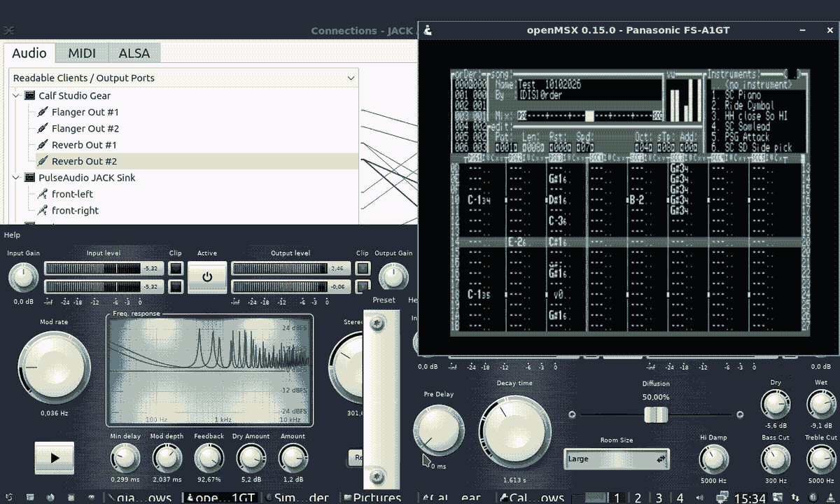This screenshot has height=504, width=840.
Task: Select Reverb Out #2 port
Action: tap(84, 162)
